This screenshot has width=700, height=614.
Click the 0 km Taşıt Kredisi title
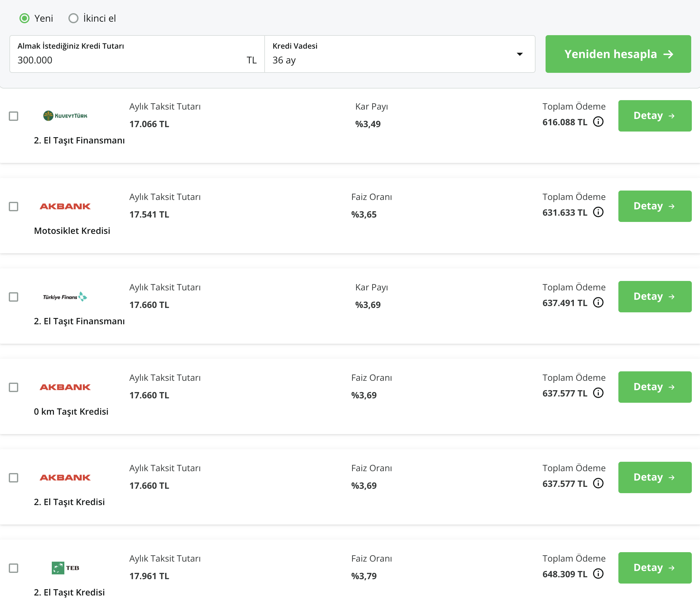[71, 412]
